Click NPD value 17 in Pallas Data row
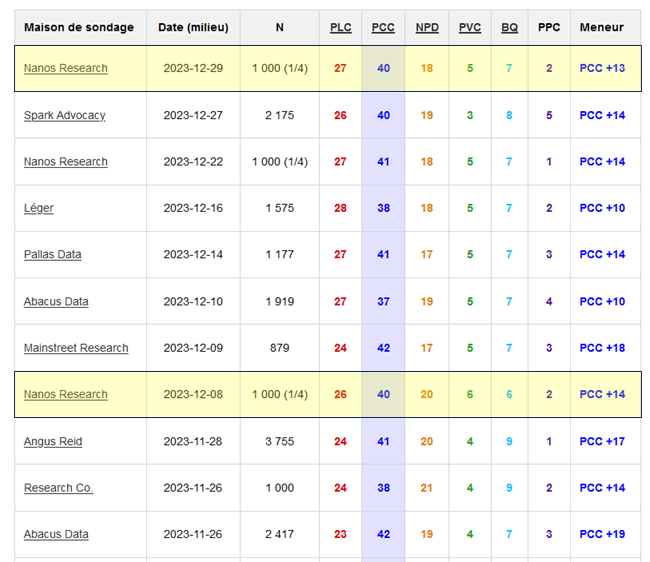Screen dimensions: 650x562 pyautogui.click(x=427, y=254)
